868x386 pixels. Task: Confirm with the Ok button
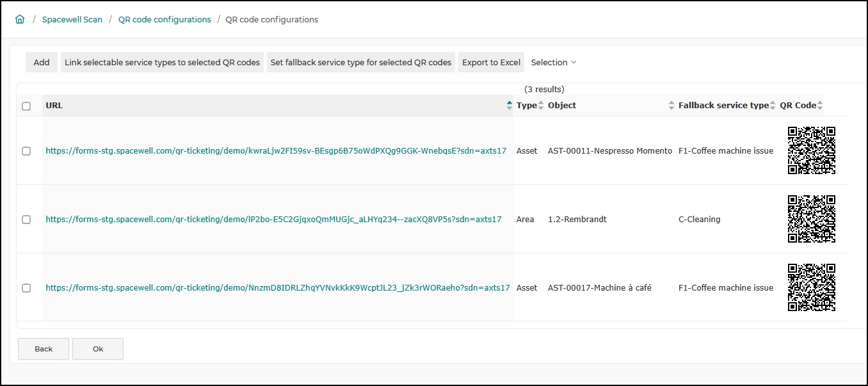pyautogui.click(x=98, y=349)
